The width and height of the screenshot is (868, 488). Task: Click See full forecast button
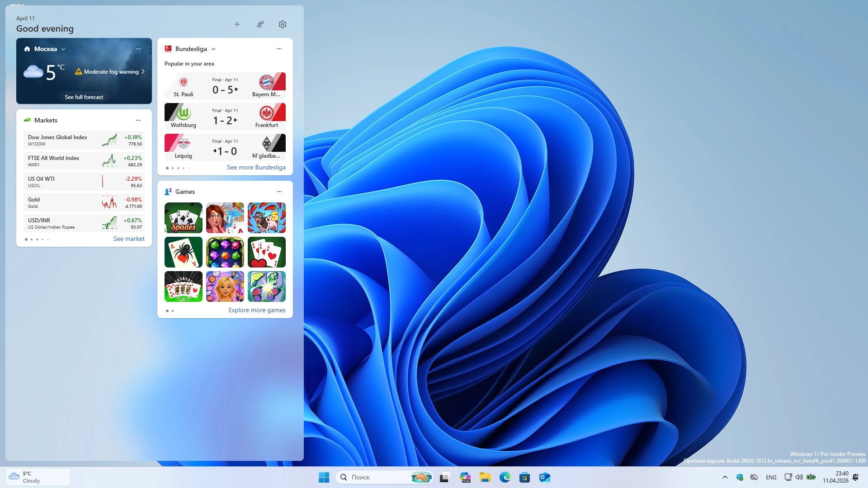point(84,97)
